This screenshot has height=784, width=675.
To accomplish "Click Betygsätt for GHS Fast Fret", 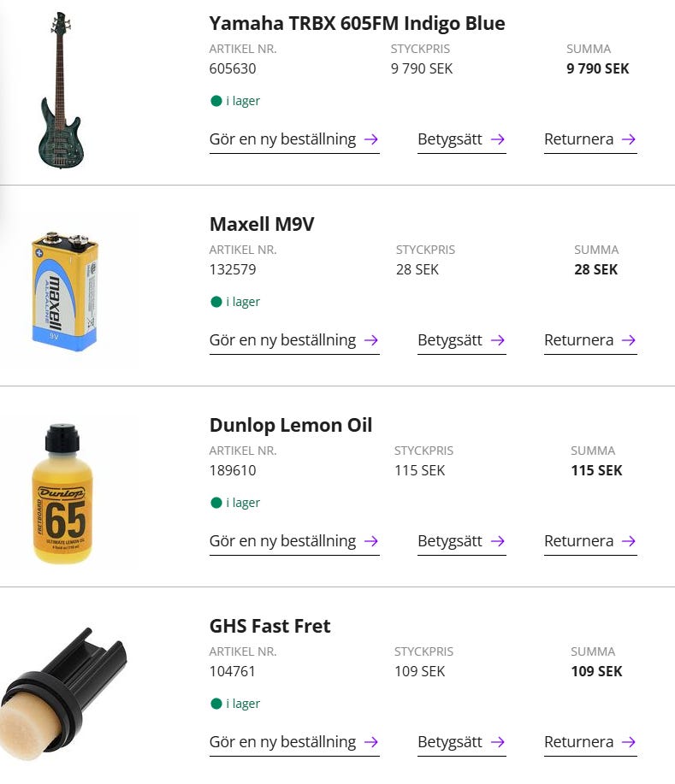I will coord(461,742).
